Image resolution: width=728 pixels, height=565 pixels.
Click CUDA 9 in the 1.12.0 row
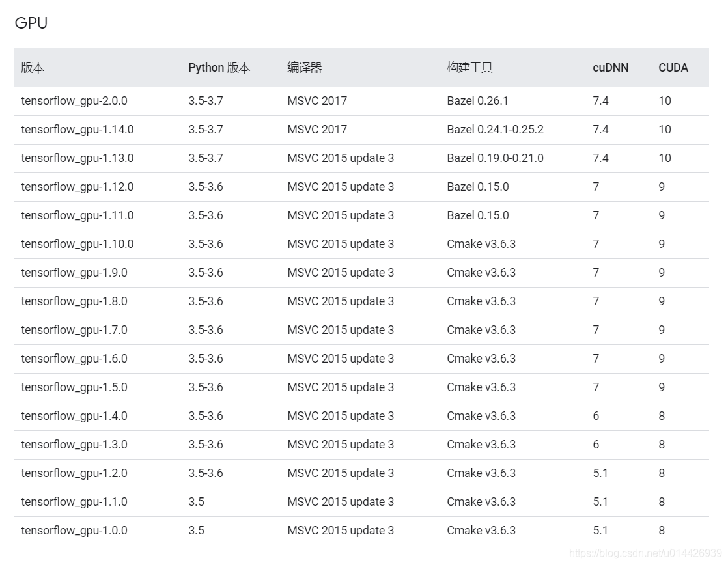tap(662, 187)
